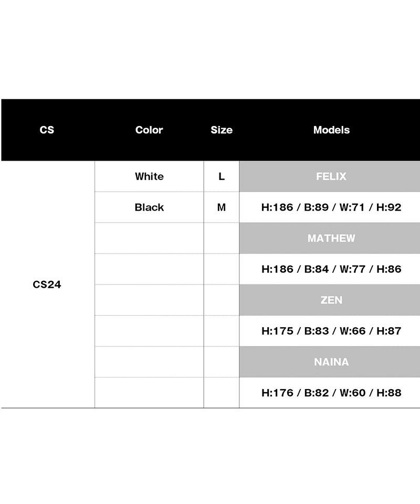Select measurements row starting with H:175
420x504 pixels.
coord(331,331)
